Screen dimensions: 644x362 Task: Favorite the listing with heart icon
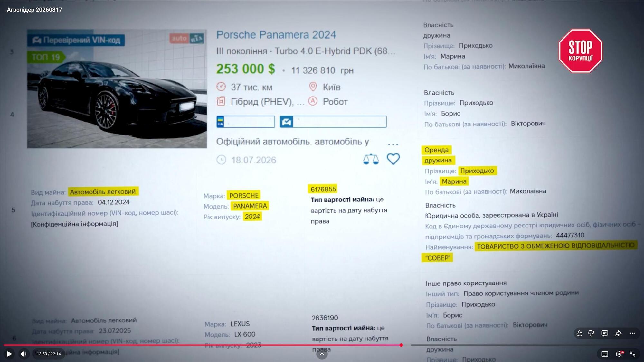pyautogui.click(x=393, y=159)
